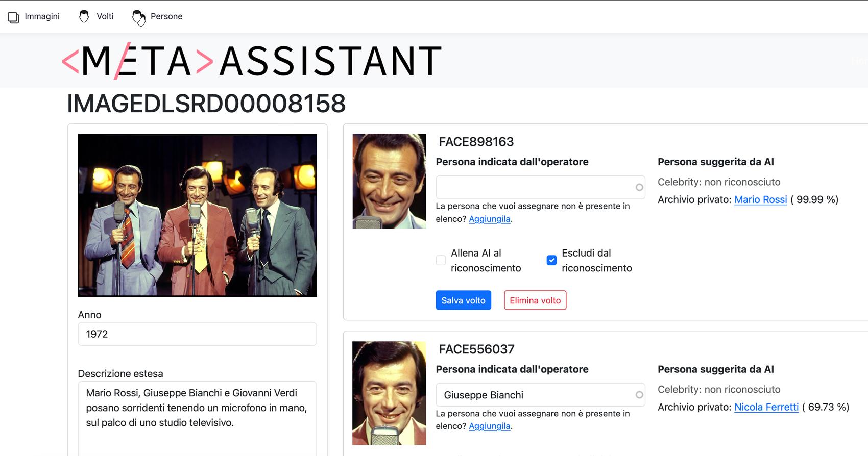The height and width of the screenshot is (456, 868).
Task: Click Celebrity: non riconosciuto under FACE898163
Action: 719,182
